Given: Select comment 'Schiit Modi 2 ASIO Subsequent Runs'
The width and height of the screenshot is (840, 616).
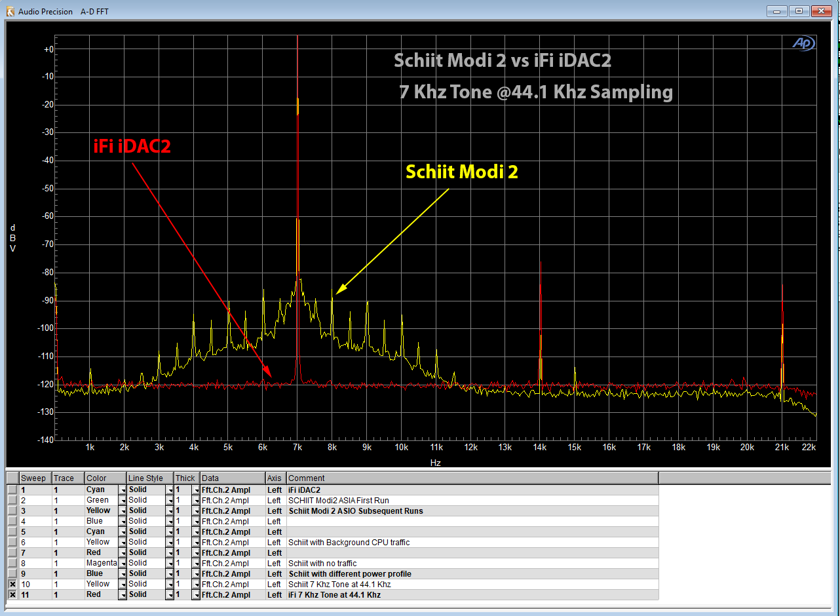Looking at the screenshot, I should pyautogui.click(x=356, y=510).
